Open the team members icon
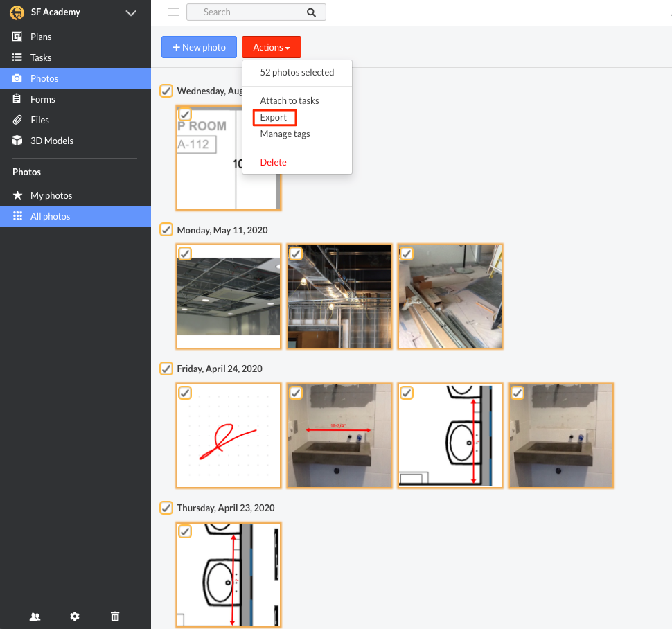This screenshot has width=672, height=629. point(35,617)
